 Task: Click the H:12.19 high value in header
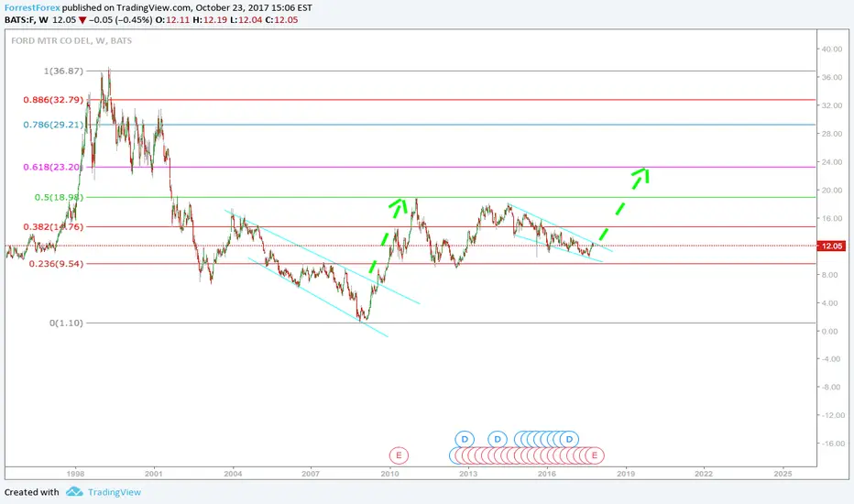coord(210,20)
